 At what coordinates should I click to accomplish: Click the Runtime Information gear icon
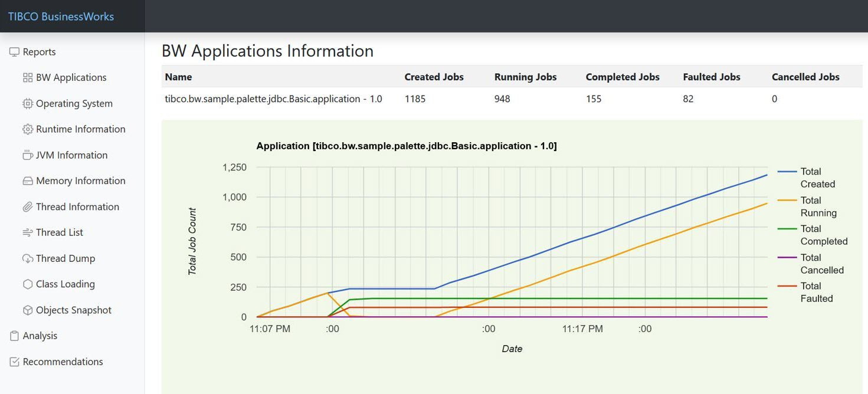click(28, 129)
